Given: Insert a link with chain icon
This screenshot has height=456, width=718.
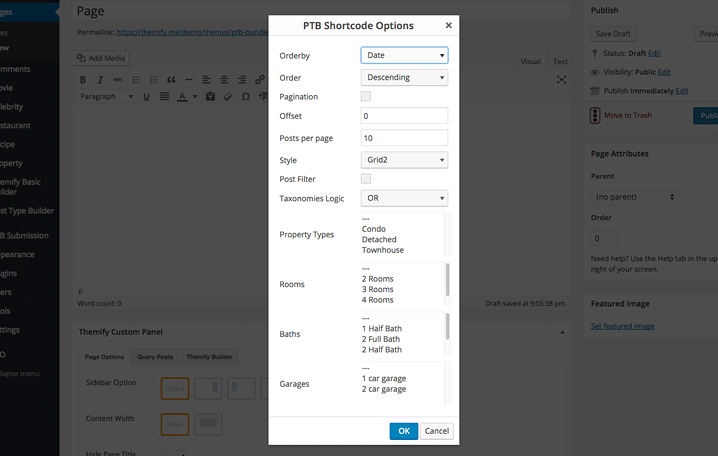Looking at the screenshot, I should pos(260,80).
